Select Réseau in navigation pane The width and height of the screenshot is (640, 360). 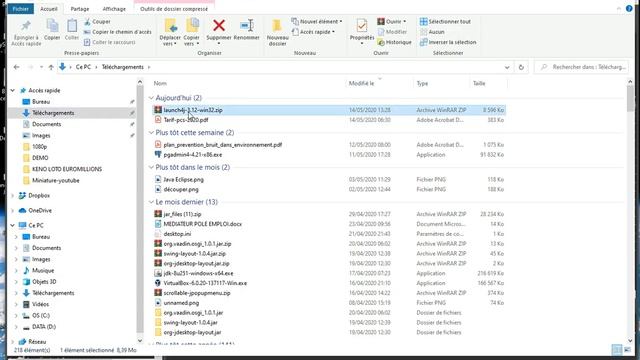coord(37,342)
